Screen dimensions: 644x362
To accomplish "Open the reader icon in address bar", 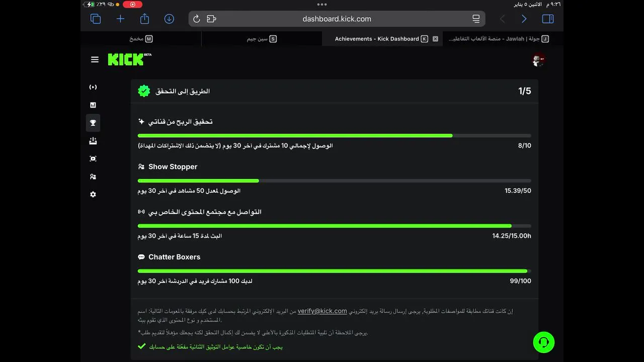I will [476, 19].
